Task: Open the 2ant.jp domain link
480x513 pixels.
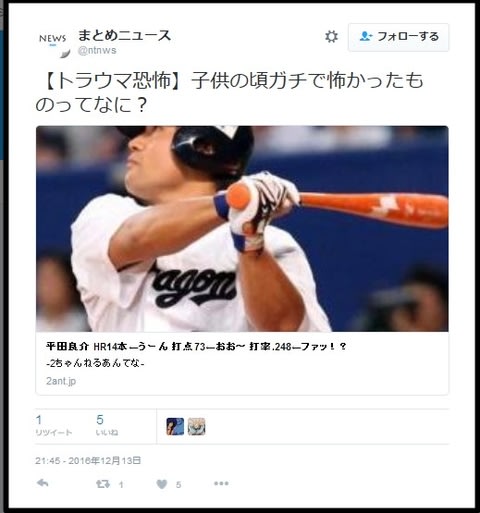Action: click(x=61, y=381)
